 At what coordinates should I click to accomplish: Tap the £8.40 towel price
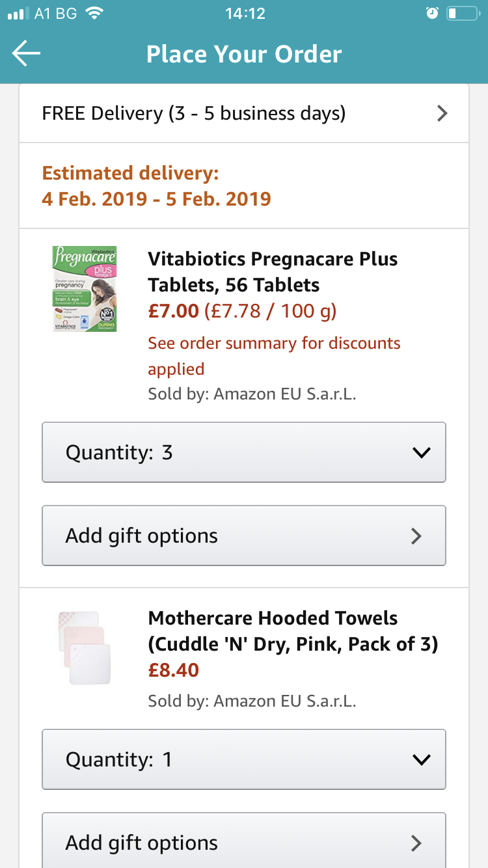[174, 670]
